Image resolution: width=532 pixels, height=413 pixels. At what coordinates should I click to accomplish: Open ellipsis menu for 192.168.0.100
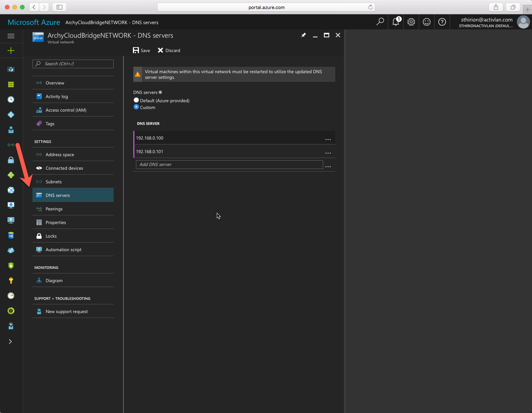click(x=328, y=140)
